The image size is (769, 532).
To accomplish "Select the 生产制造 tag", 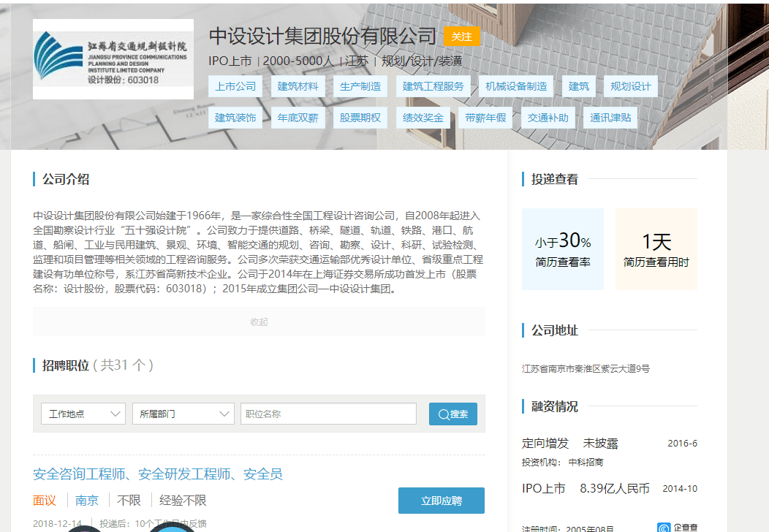I will tap(360, 86).
